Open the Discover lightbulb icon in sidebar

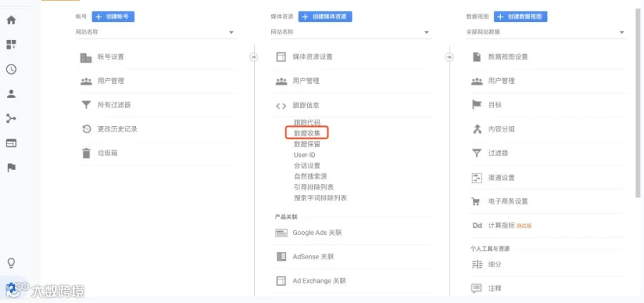(11, 263)
